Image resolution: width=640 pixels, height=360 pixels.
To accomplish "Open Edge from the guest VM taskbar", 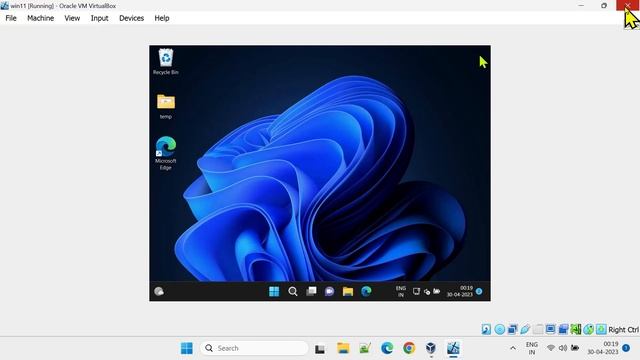I will pyautogui.click(x=366, y=291).
